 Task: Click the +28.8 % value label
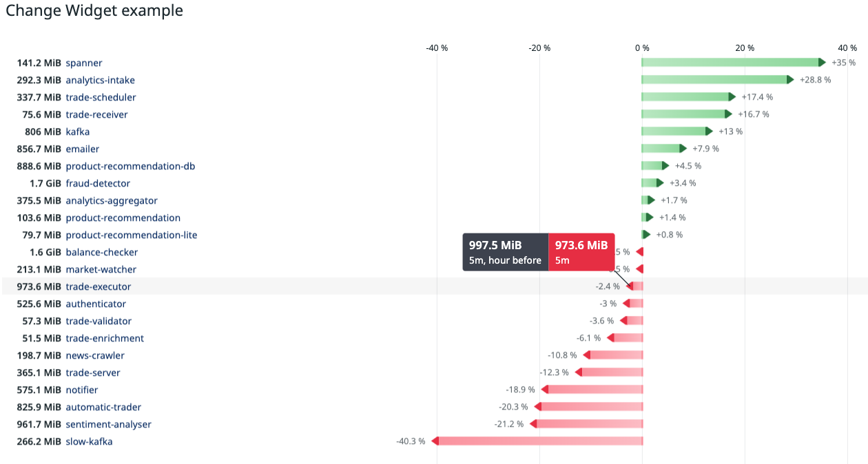coord(815,80)
